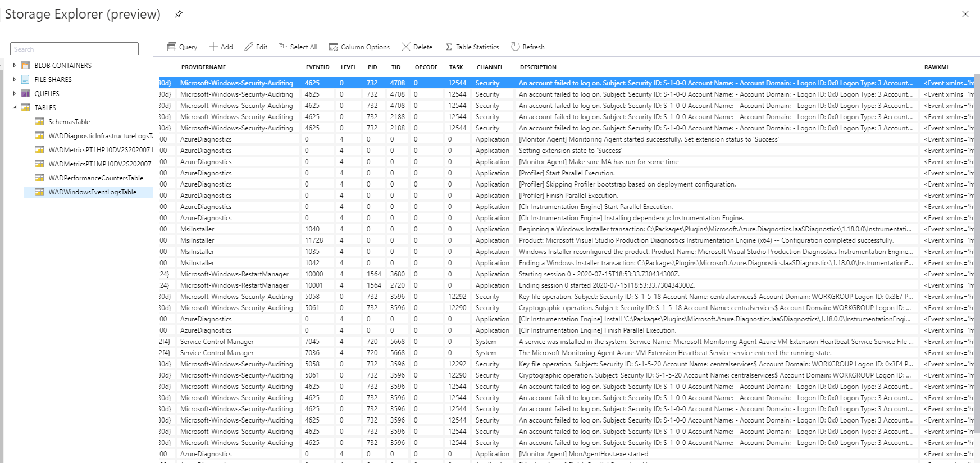Expand the QUEUES node
This screenshot has width=980, height=463.
[x=15, y=93]
